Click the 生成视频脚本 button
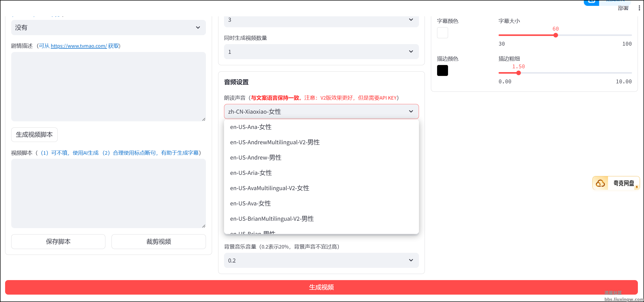The image size is (644, 302). tap(34, 135)
